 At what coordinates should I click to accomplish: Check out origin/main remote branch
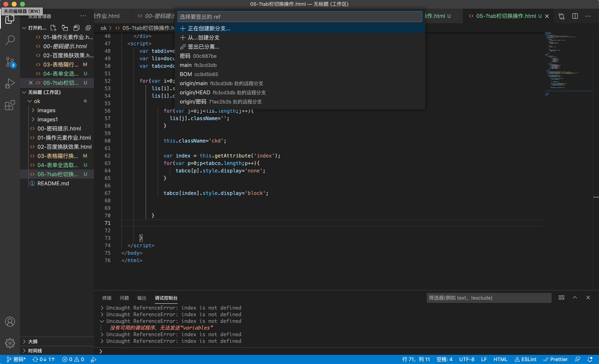pyautogui.click(x=300, y=84)
